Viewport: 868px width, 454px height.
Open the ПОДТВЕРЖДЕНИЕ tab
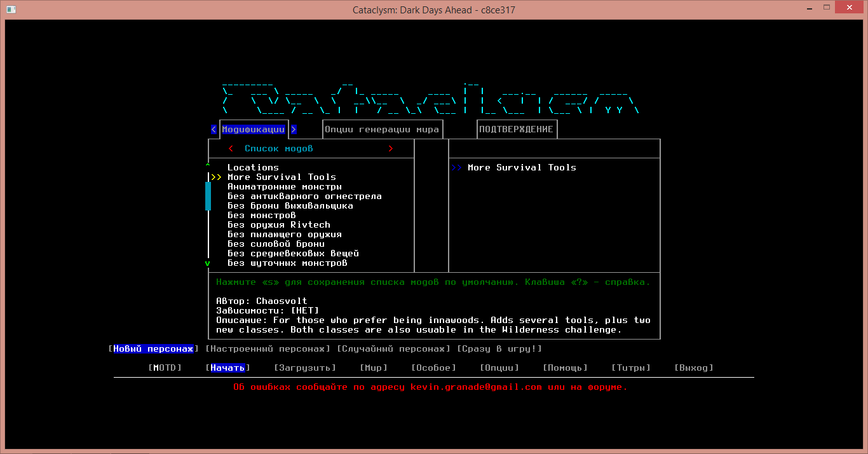[x=516, y=129]
